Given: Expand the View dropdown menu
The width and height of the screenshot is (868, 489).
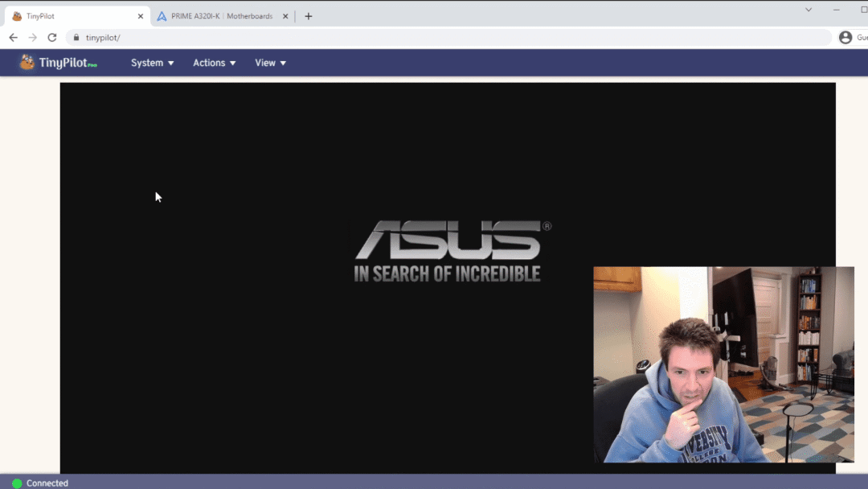Looking at the screenshot, I should (x=270, y=63).
